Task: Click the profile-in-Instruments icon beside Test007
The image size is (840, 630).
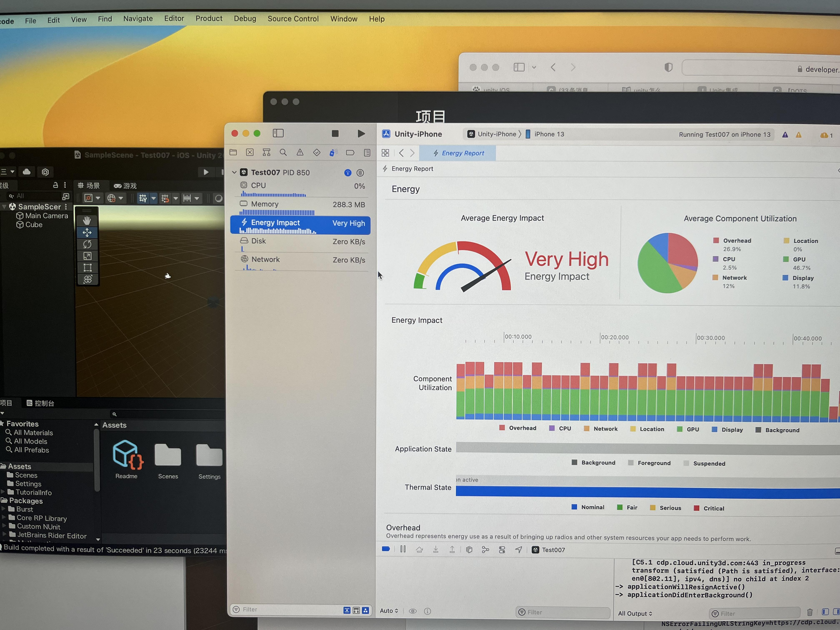Action: coord(360,173)
